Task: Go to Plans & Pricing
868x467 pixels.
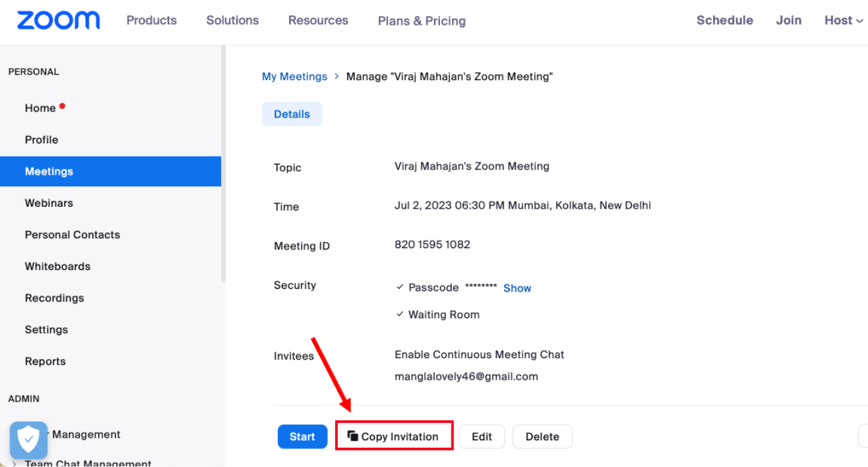Action: [422, 21]
